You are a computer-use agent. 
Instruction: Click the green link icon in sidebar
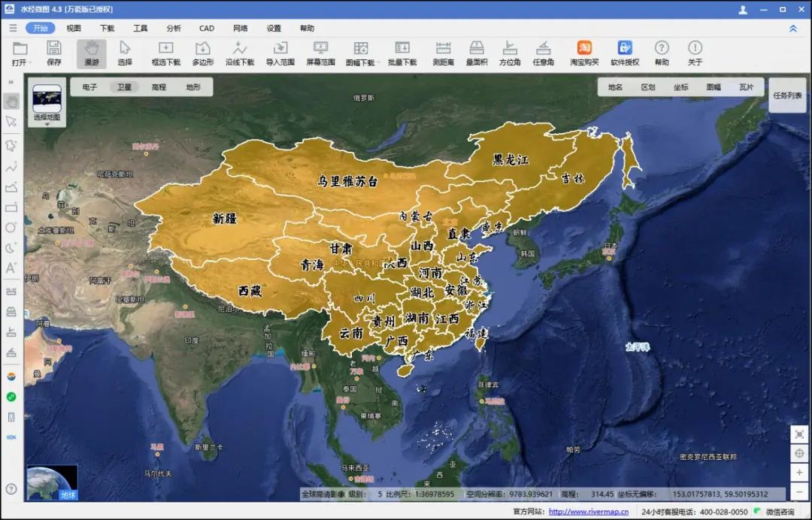click(11, 397)
